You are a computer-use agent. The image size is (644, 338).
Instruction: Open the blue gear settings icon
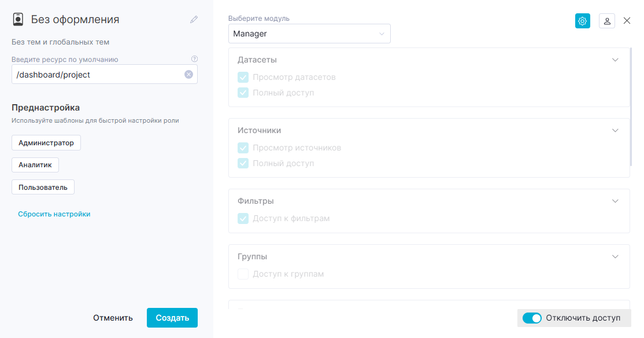click(582, 21)
